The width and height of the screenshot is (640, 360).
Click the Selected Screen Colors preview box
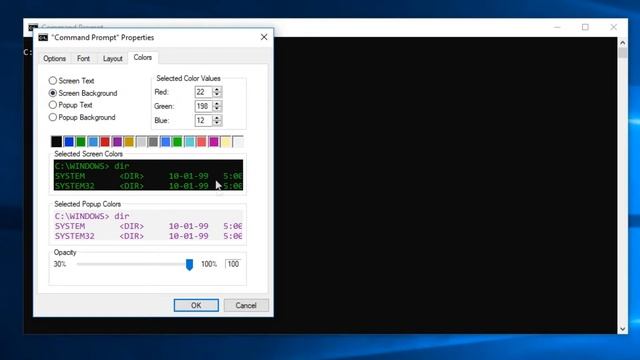click(x=148, y=175)
